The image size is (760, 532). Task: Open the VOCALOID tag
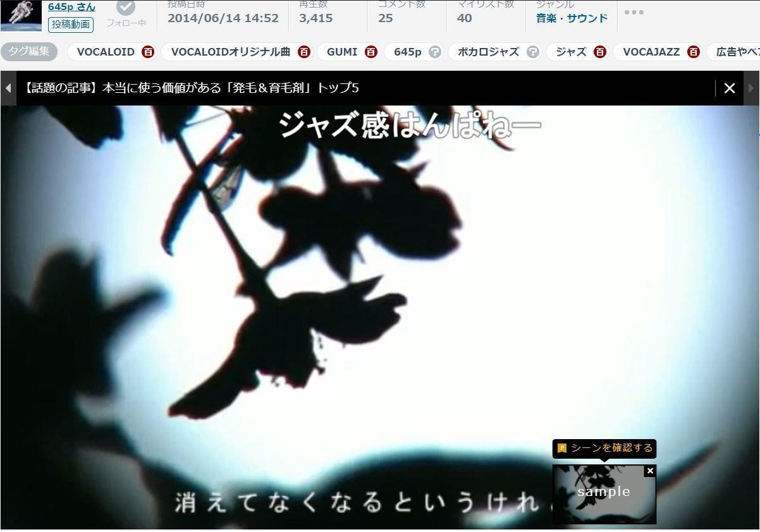point(106,52)
